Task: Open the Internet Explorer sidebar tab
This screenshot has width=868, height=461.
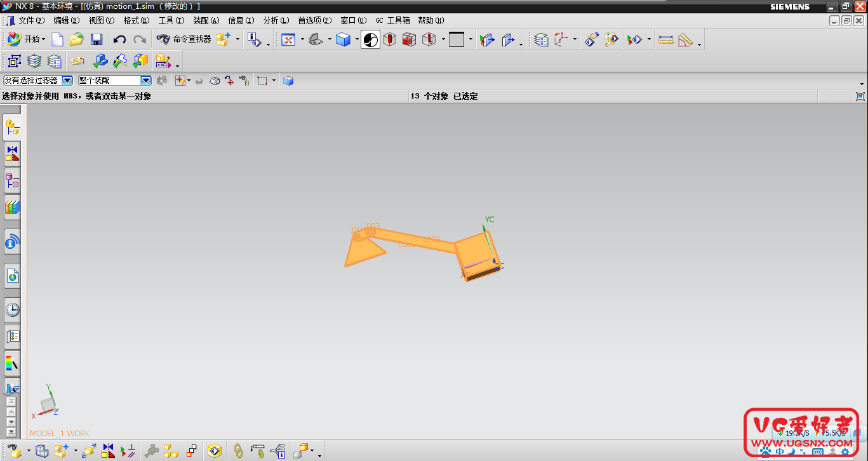Action: coord(12,276)
